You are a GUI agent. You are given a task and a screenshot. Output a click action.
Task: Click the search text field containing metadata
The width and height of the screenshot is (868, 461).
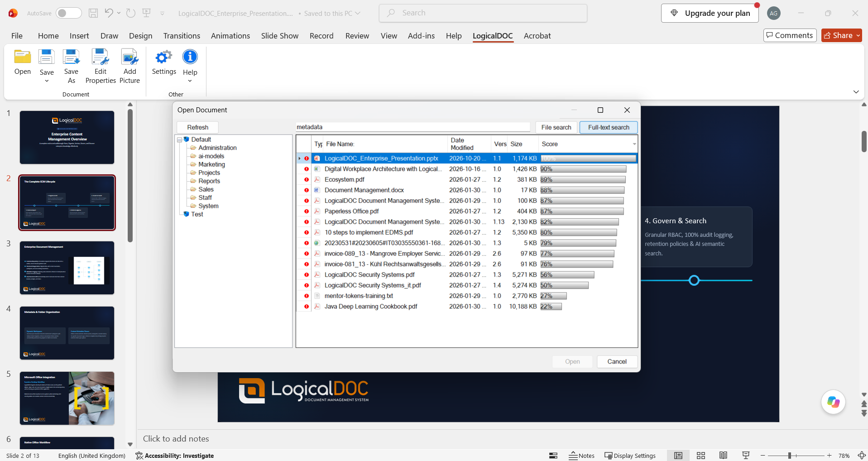click(x=412, y=127)
